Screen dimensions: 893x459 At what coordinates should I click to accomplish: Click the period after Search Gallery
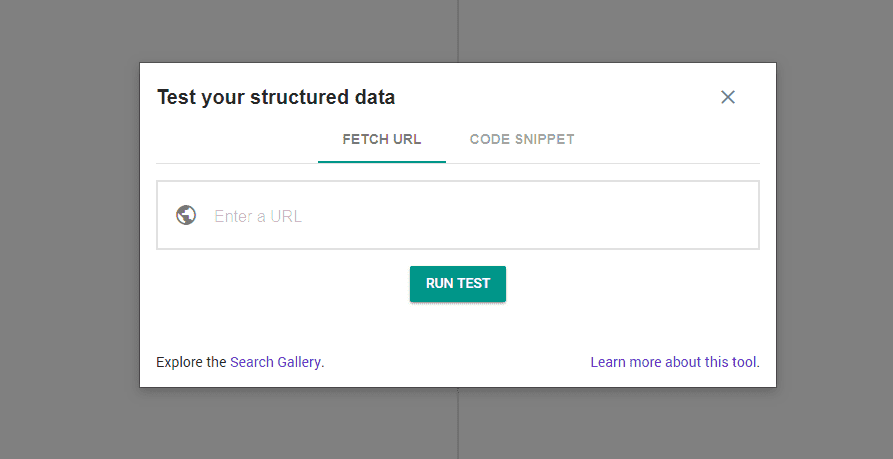point(322,363)
